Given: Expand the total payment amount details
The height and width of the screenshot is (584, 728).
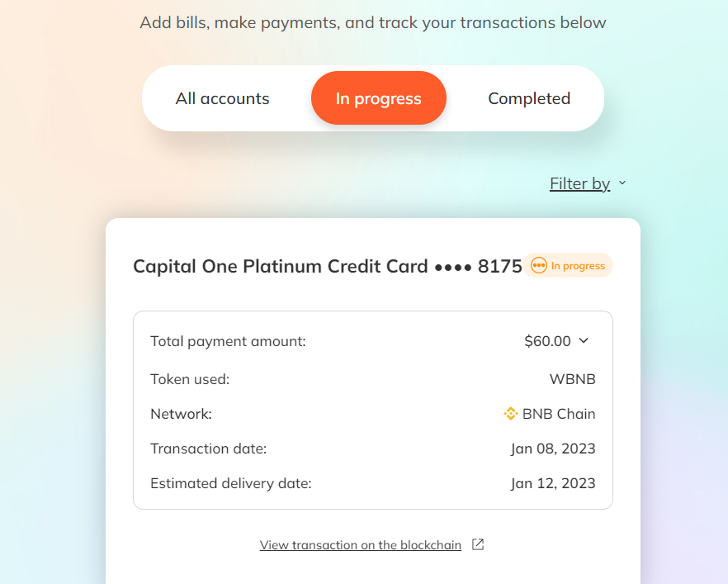Looking at the screenshot, I should click(x=584, y=340).
